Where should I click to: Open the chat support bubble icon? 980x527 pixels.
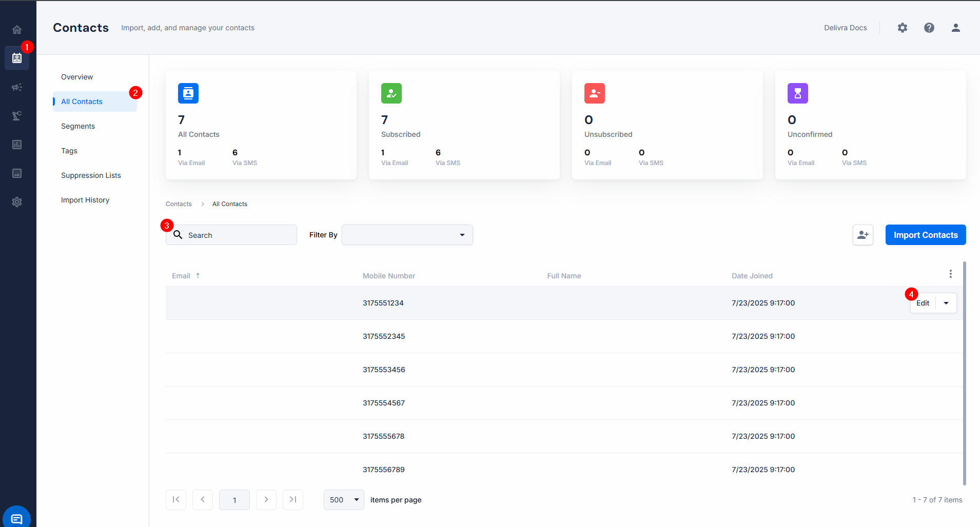(x=17, y=518)
